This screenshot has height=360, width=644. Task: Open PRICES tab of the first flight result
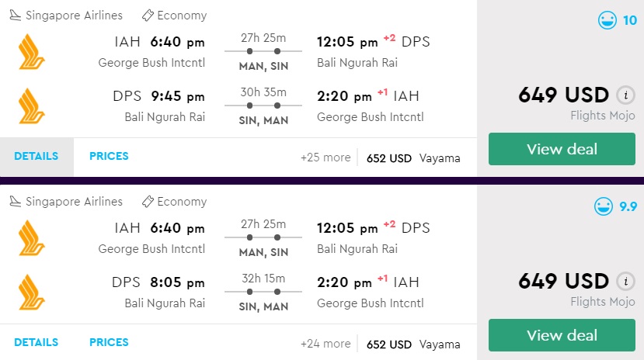[109, 157]
